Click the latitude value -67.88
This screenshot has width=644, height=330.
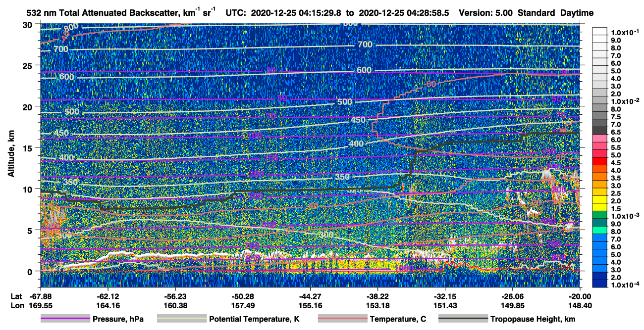(40, 296)
